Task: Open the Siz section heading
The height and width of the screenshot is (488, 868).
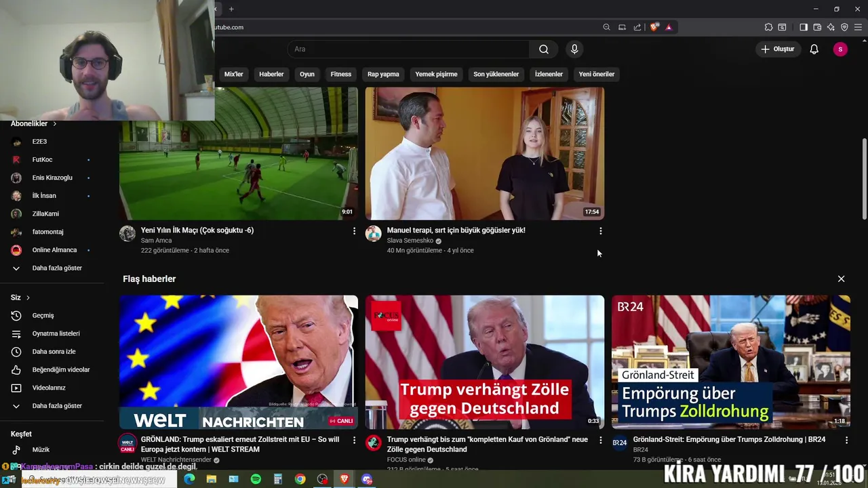Action: [20, 298]
